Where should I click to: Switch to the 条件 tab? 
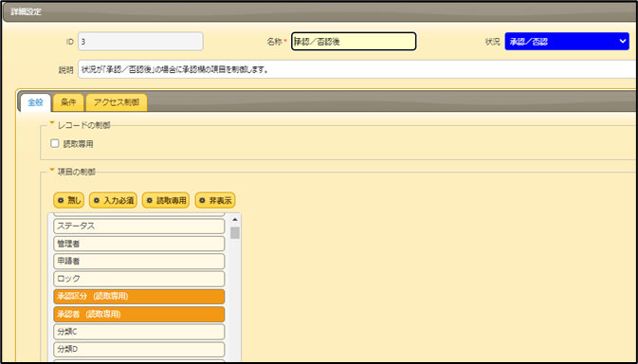point(68,102)
